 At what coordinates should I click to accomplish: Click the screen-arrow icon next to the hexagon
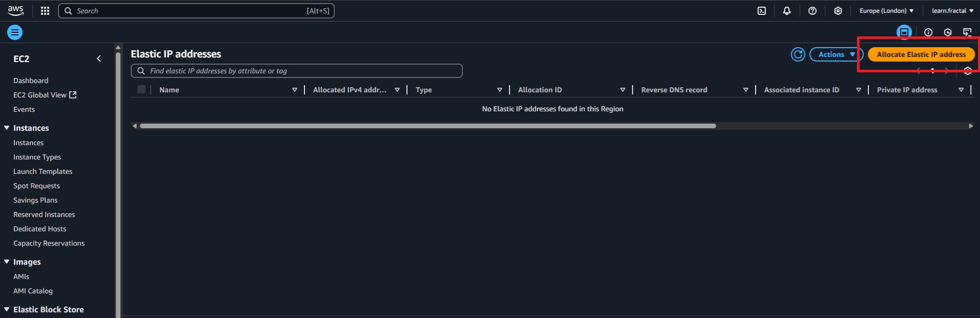pos(967,32)
